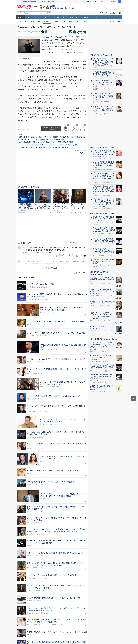
Task: Toggle the コメント非表示 checkbox
Action: point(75,273)
